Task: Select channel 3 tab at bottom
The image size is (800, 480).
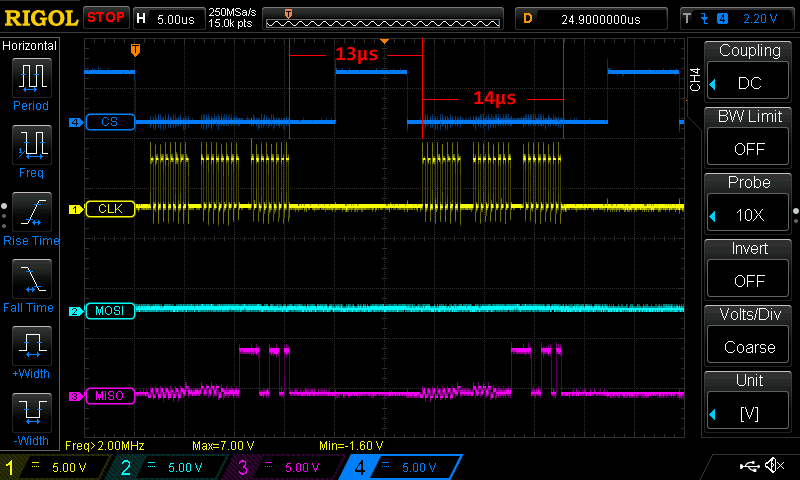Action: point(286,467)
